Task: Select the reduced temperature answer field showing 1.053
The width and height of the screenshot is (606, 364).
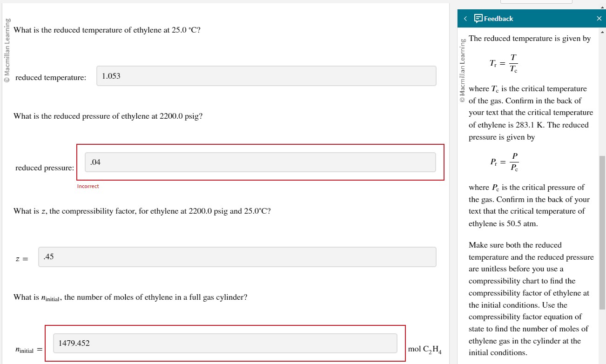Action: [x=265, y=75]
